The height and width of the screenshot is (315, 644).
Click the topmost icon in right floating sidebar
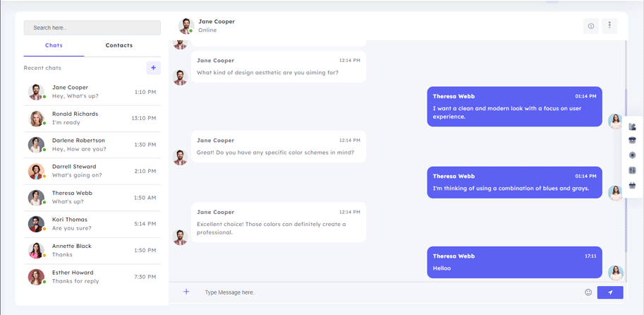click(632, 126)
